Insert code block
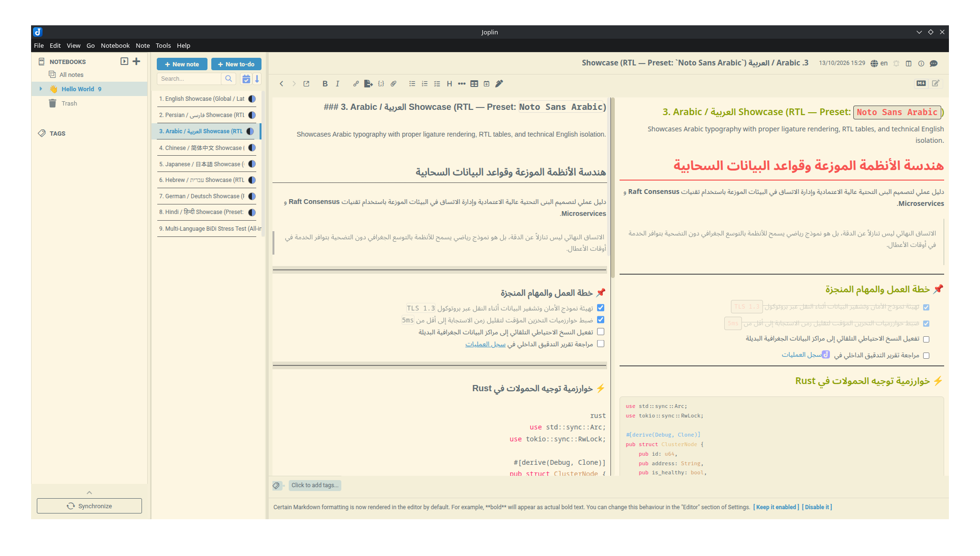Screen dimensions: 980x556 point(381,84)
